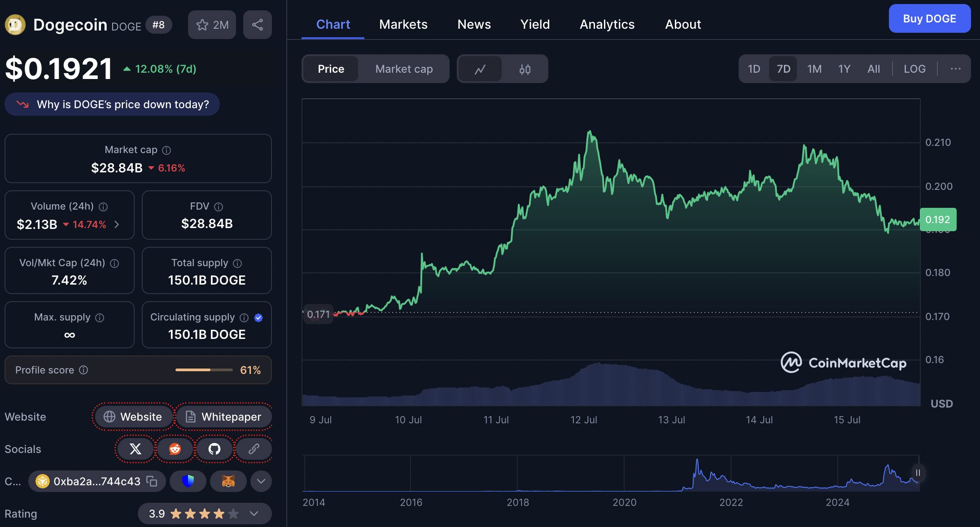Click the 14.74% volume change text
The image size is (980, 527).
tap(89, 224)
